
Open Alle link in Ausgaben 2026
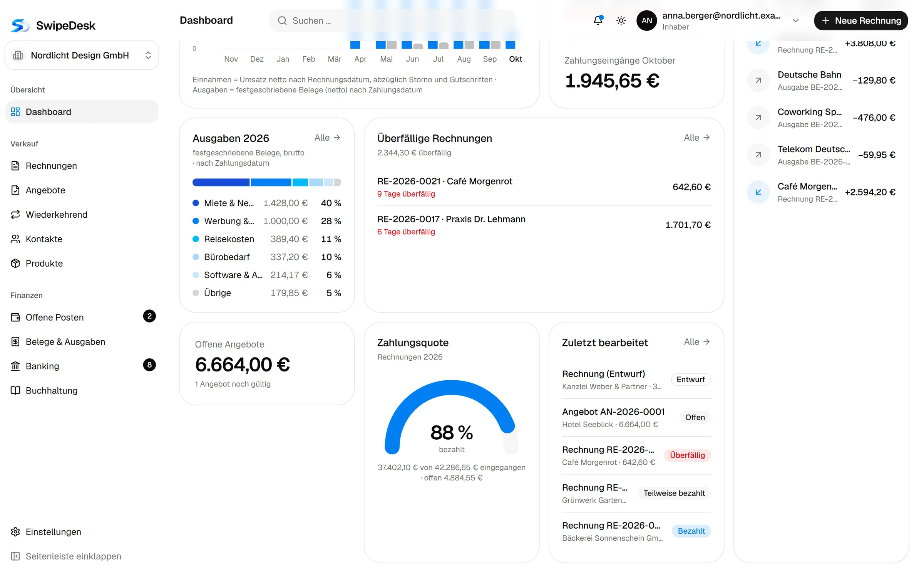327,138
